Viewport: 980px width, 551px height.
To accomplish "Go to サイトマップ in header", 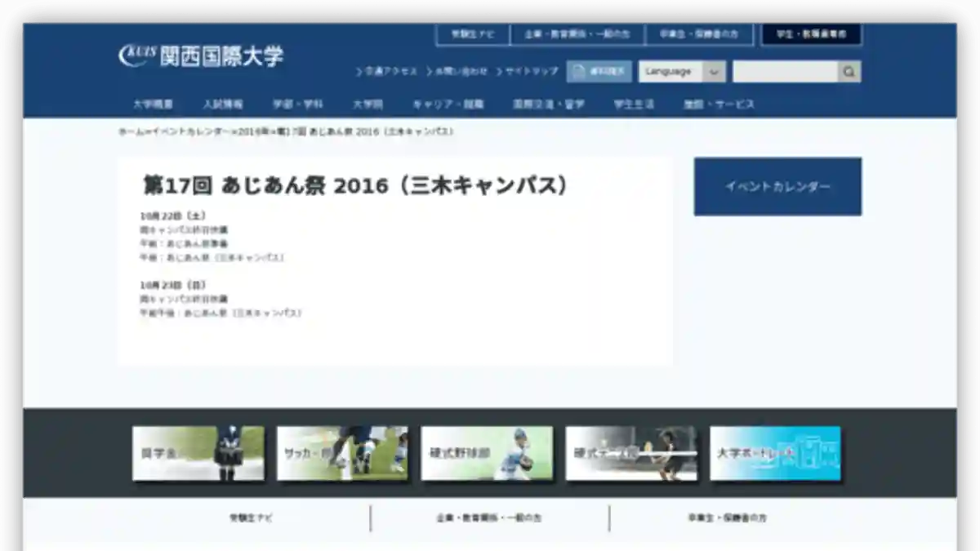I will tap(527, 72).
